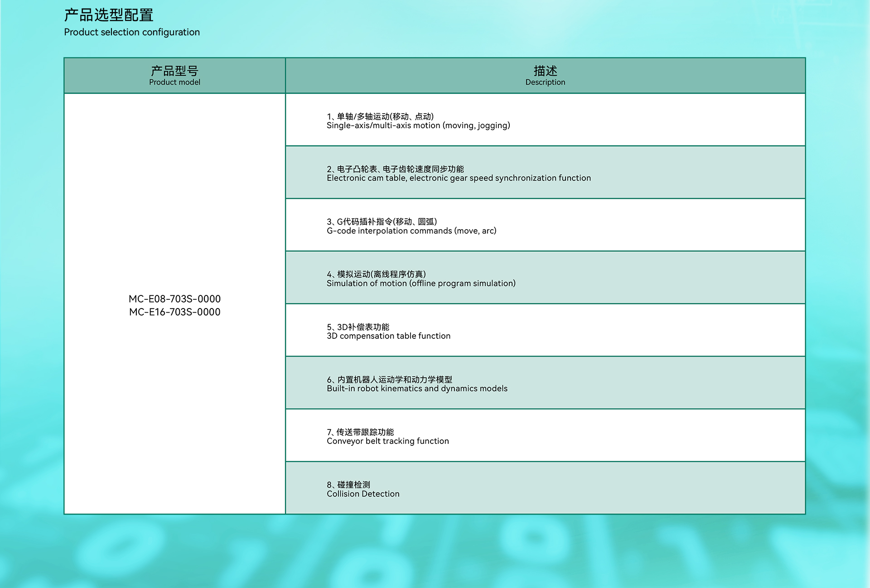The height and width of the screenshot is (588, 870).
Task: Click 'Simulation of motion (offline program simulation)' text
Action: tap(421, 283)
